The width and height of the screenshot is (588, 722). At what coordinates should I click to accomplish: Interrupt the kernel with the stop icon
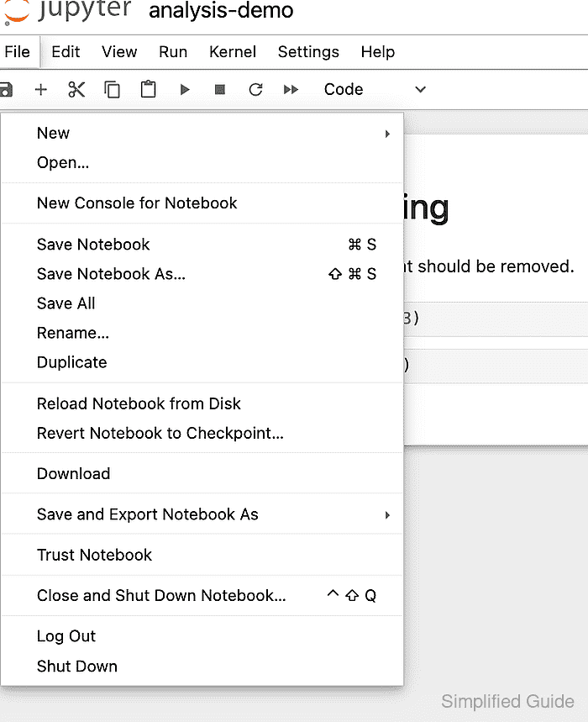pyautogui.click(x=220, y=89)
